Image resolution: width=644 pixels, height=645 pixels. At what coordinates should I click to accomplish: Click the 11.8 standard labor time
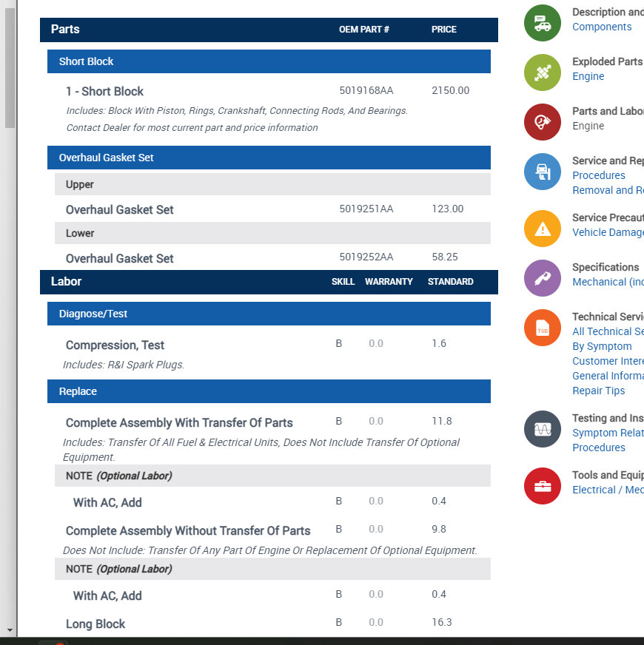point(441,421)
